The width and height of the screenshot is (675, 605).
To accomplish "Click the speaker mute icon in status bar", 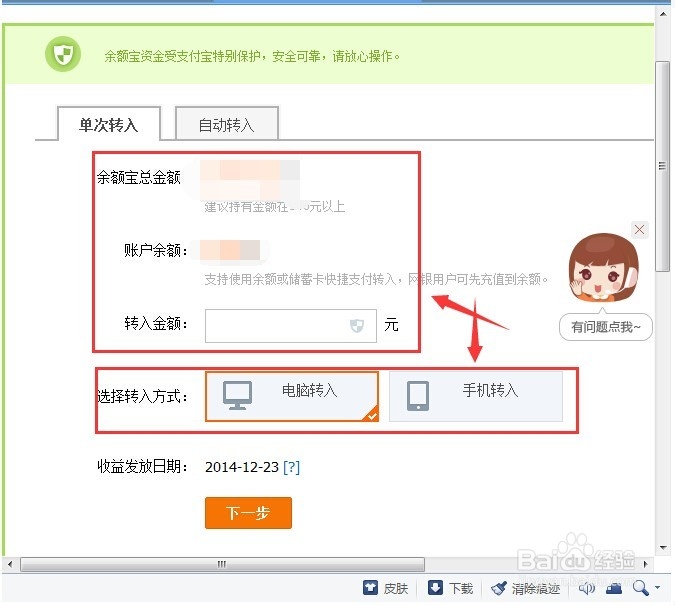I will click(586, 588).
